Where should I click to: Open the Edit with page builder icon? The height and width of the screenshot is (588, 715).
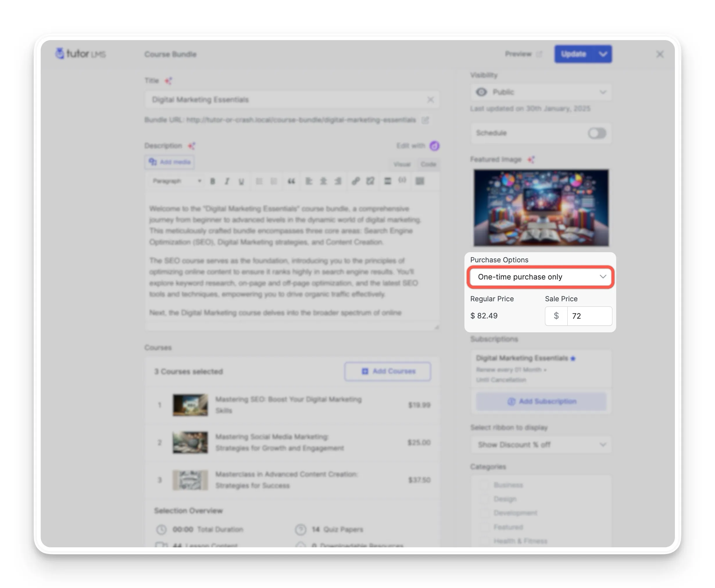coord(434,146)
